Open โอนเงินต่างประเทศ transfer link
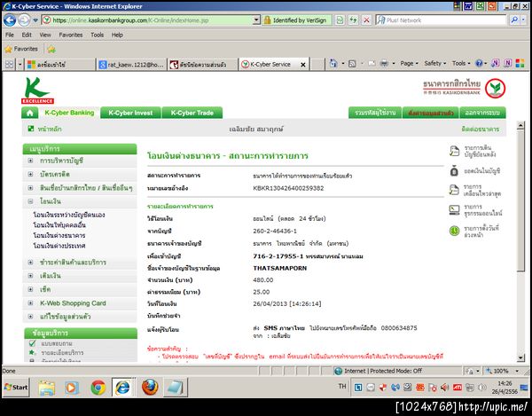This screenshot has height=416, width=532. (x=59, y=246)
